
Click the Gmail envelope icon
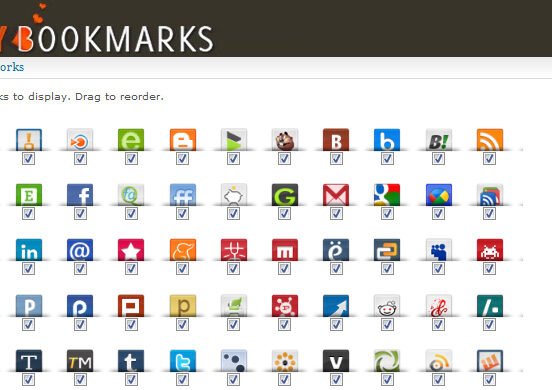336,195
